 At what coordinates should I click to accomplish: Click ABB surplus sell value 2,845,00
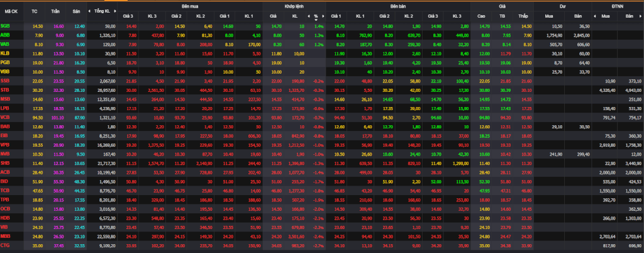582,35
